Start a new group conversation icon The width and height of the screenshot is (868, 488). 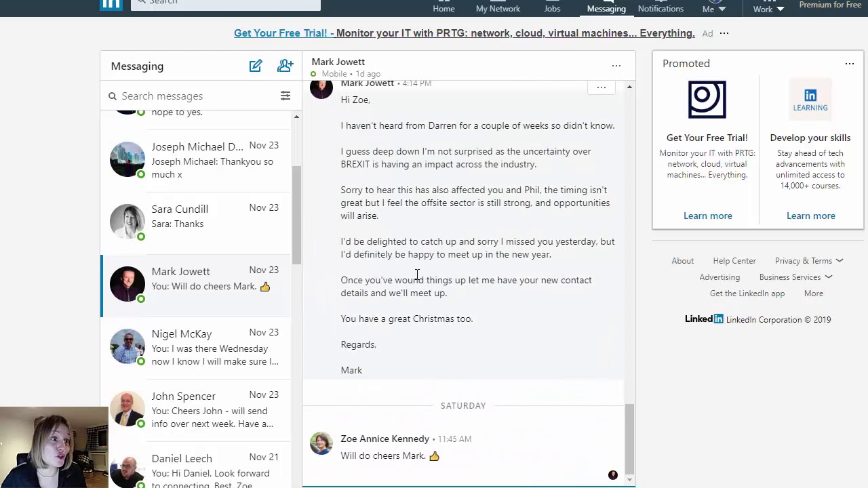285,66
